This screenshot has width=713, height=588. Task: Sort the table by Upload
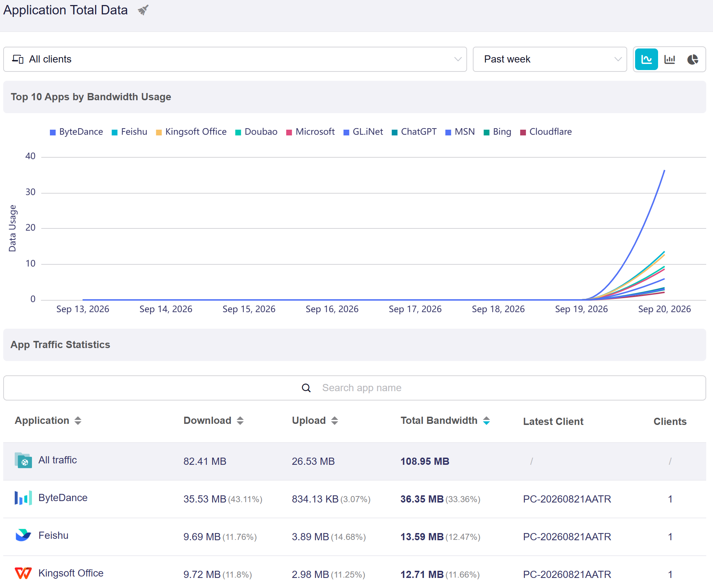(335, 421)
